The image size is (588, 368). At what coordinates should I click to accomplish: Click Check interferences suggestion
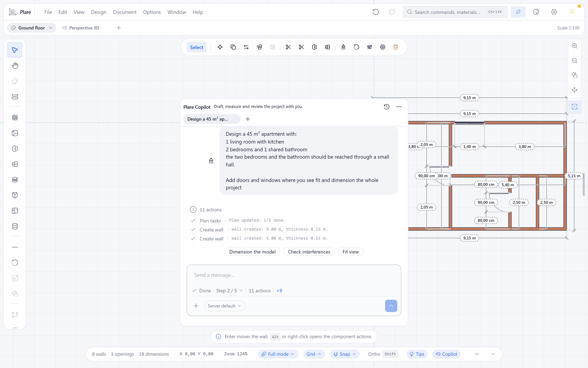(x=309, y=252)
